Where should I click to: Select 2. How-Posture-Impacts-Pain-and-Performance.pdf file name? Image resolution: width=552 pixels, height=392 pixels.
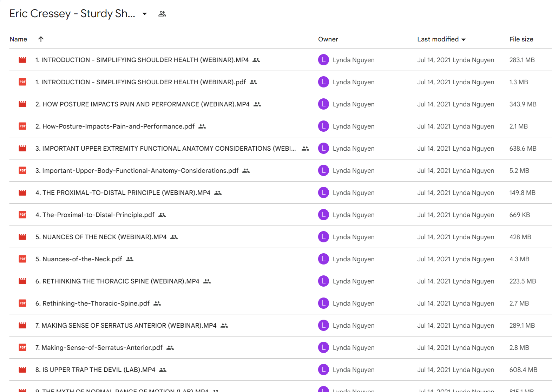pos(115,126)
